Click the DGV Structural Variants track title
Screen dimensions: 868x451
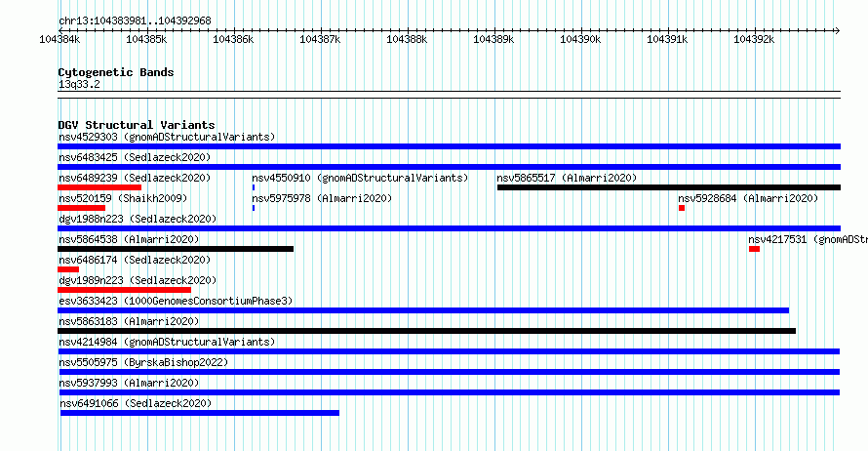coord(137,125)
